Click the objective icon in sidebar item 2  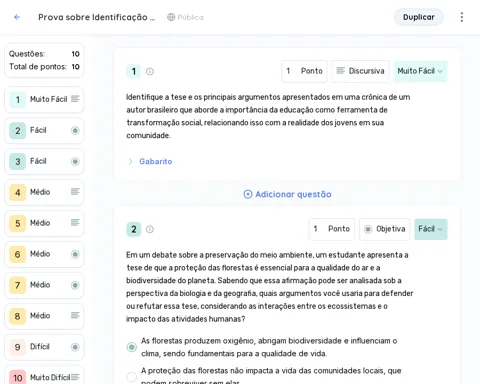click(75, 131)
